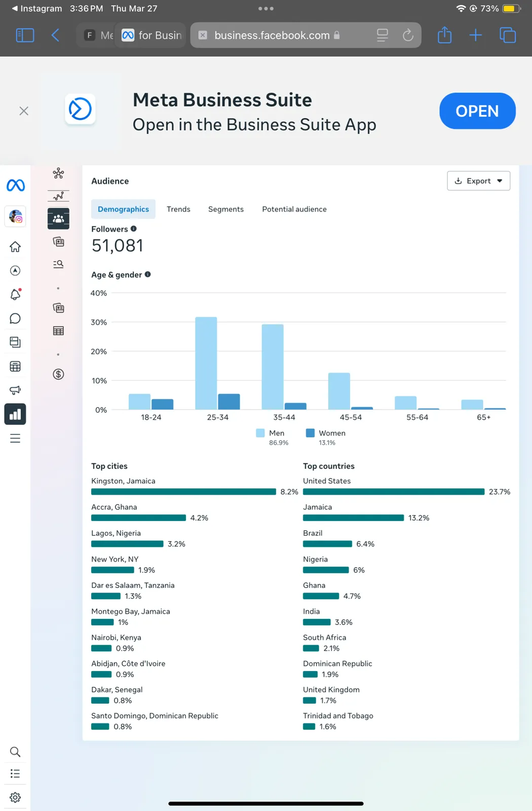Screen dimensions: 532x811
Task: Open the search magnifier in the sidebar
Action: tap(15, 752)
